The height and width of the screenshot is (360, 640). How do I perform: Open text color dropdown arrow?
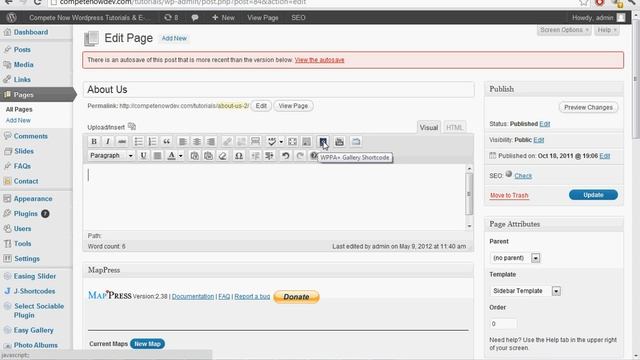click(180, 156)
